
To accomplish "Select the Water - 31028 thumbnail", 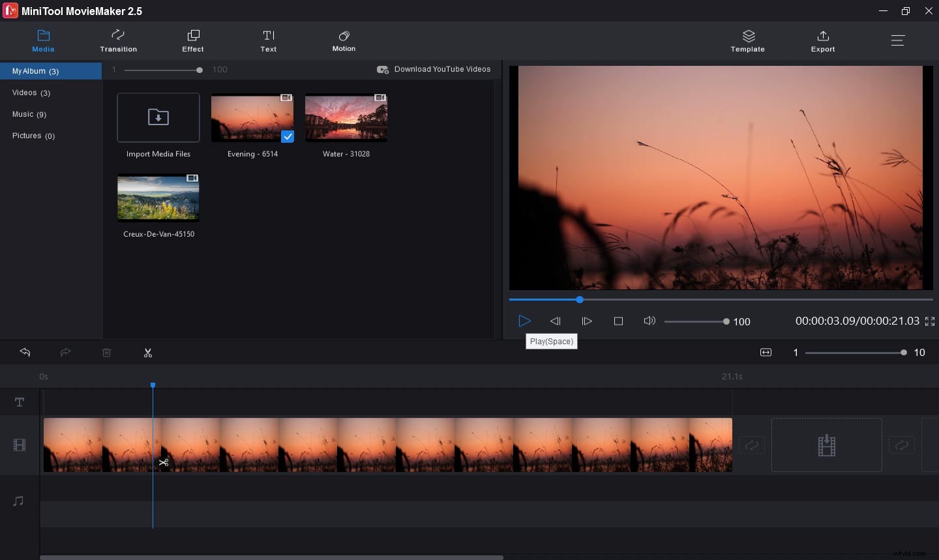I will click(x=346, y=118).
